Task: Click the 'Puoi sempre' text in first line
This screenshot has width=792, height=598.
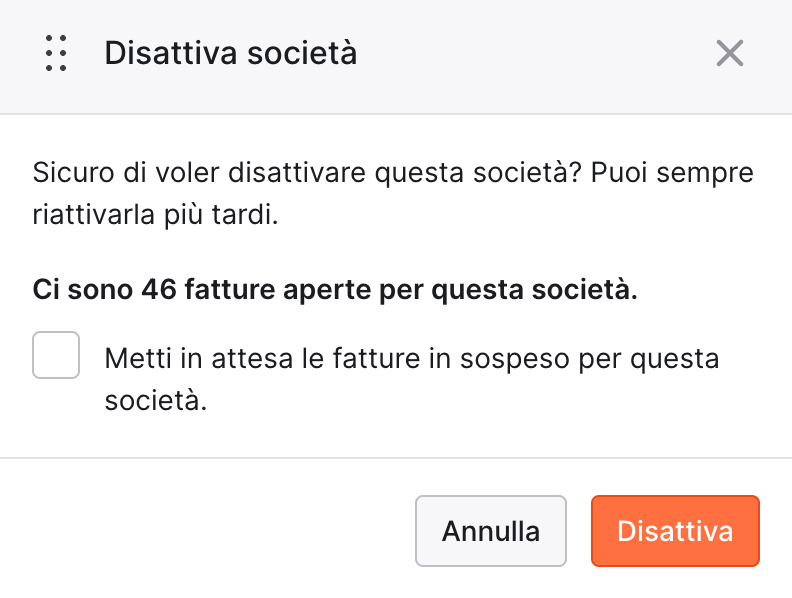Action: click(x=672, y=174)
